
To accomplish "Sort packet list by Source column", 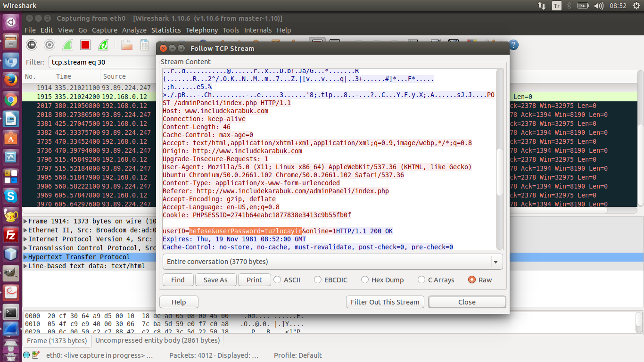I will pyautogui.click(x=127, y=76).
